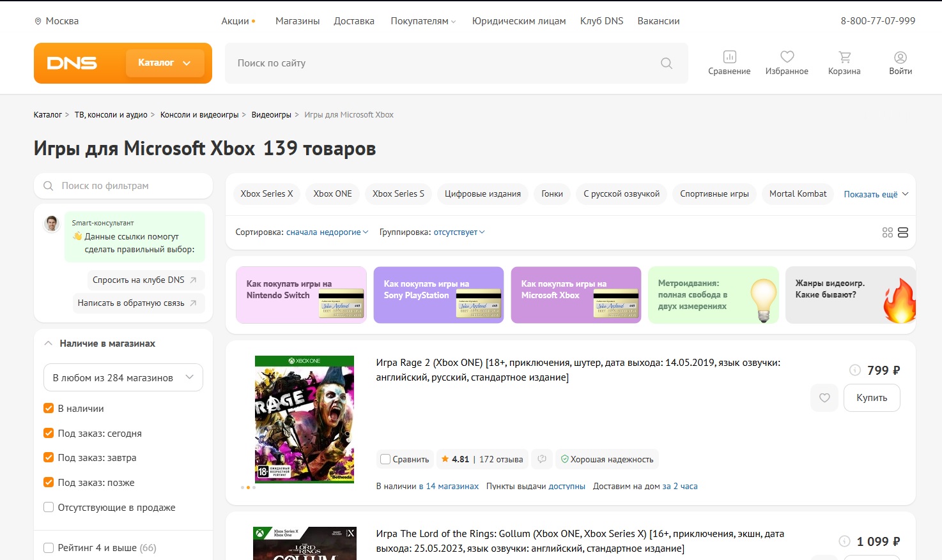This screenshot has height=560, width=942.
Task: Open the Магазины top menu item
Action: tap(297, 21)
